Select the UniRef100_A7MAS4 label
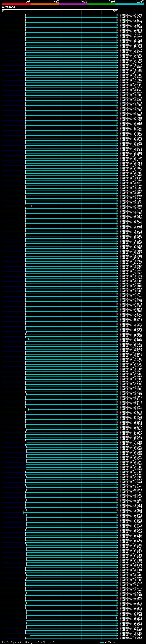This screenshot has height=644, width=146. tap(131, 211)
